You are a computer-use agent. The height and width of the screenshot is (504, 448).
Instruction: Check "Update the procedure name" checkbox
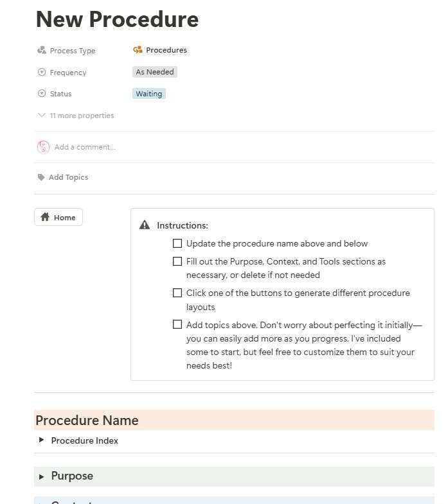[x=177, y=243]
